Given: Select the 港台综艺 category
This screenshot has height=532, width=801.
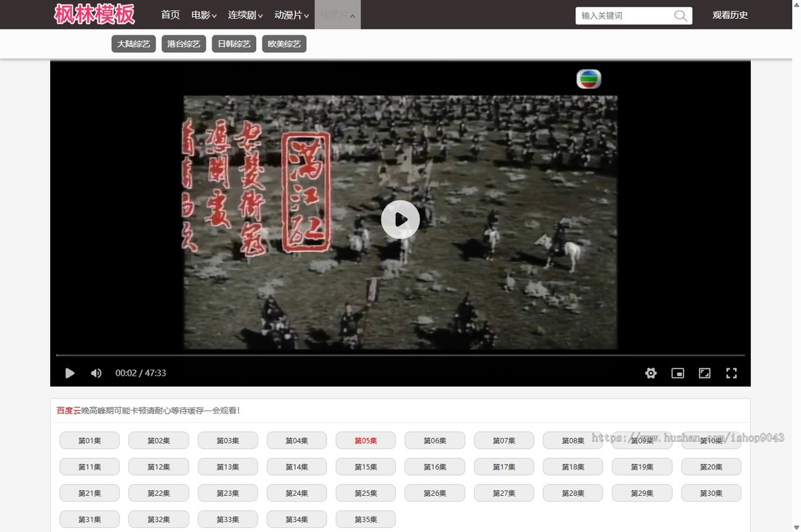Looking at the screenshot, I should click(184, 44).
